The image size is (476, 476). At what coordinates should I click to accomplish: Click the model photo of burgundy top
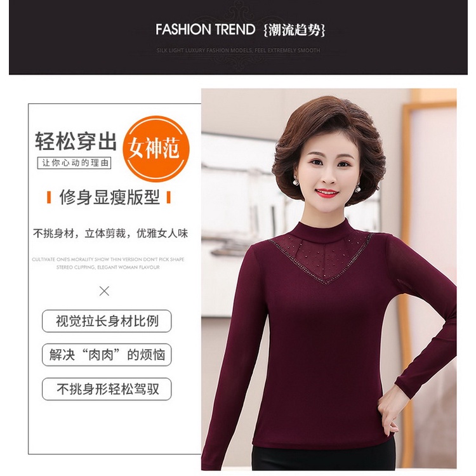[x=329, y=279]
